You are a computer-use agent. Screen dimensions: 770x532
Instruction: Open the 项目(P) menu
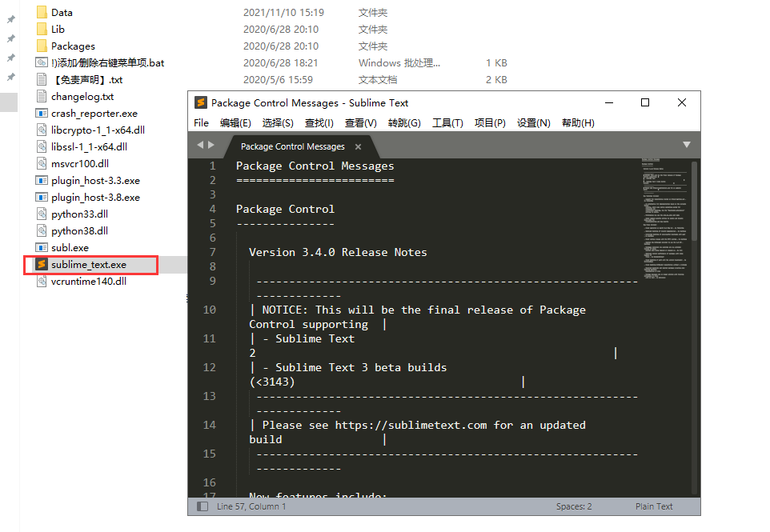point(490,122)
